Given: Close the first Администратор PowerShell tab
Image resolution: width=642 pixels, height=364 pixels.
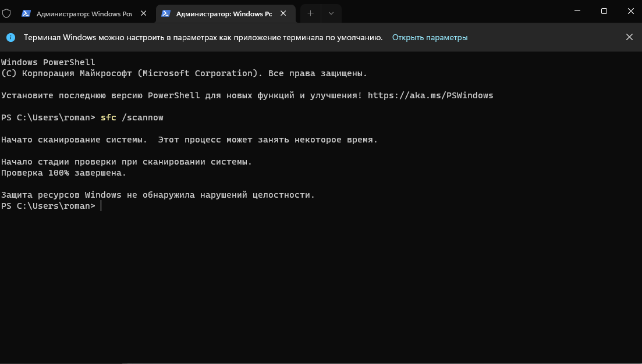Looking at the screenshot, I should [144, 13].
